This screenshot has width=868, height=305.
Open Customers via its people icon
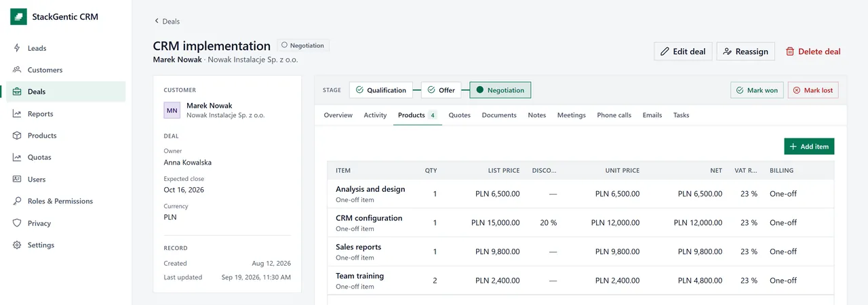[17, 70]
